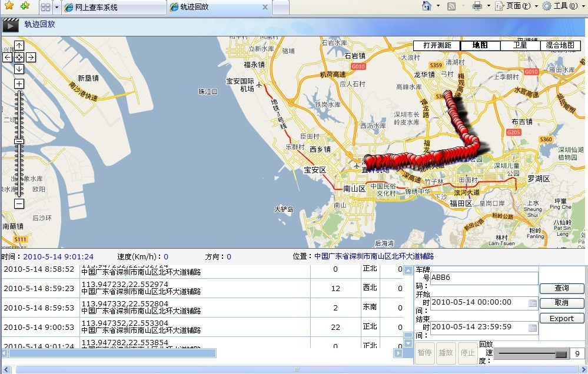Expand the Home button dropdown arrow
The image size is (588, 374).
438,6
